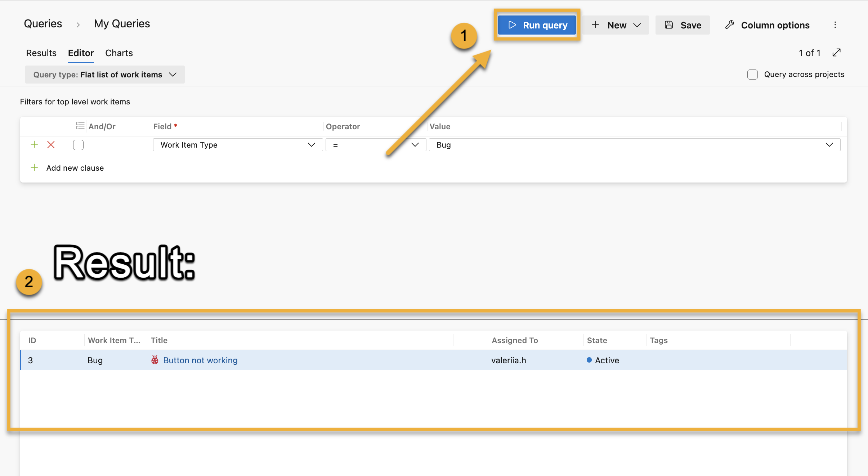
Task: Click Add new clause
Action: pos(75,167)
